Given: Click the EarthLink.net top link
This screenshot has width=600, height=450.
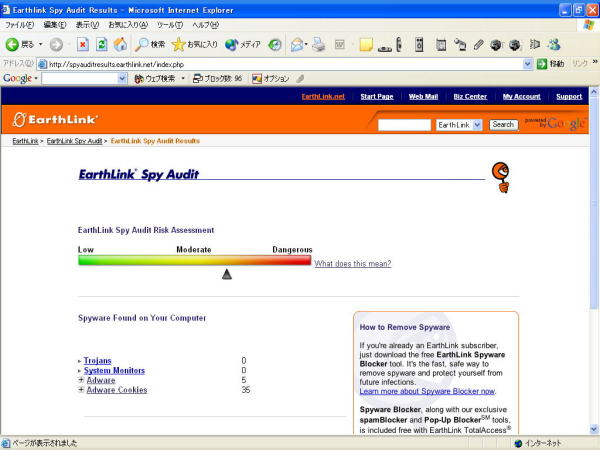Looking at the screenshot, I should click(x=323, y=96).
